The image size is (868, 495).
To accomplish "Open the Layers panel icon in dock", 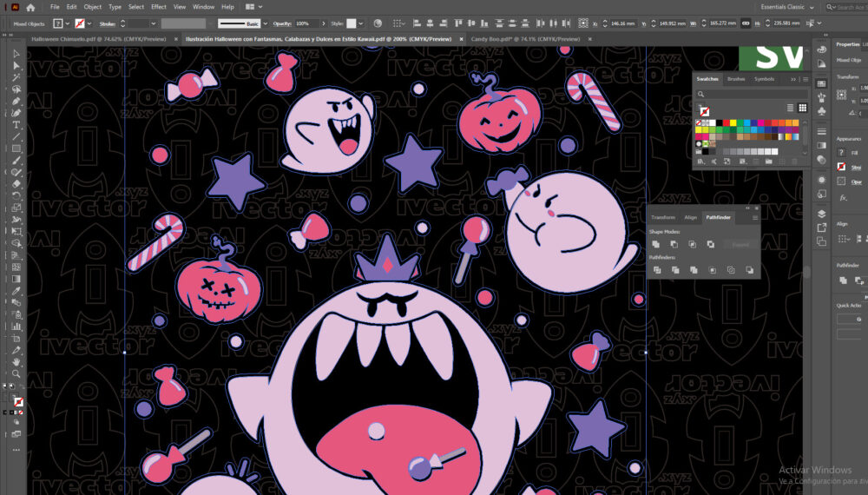I will point(821,214).
